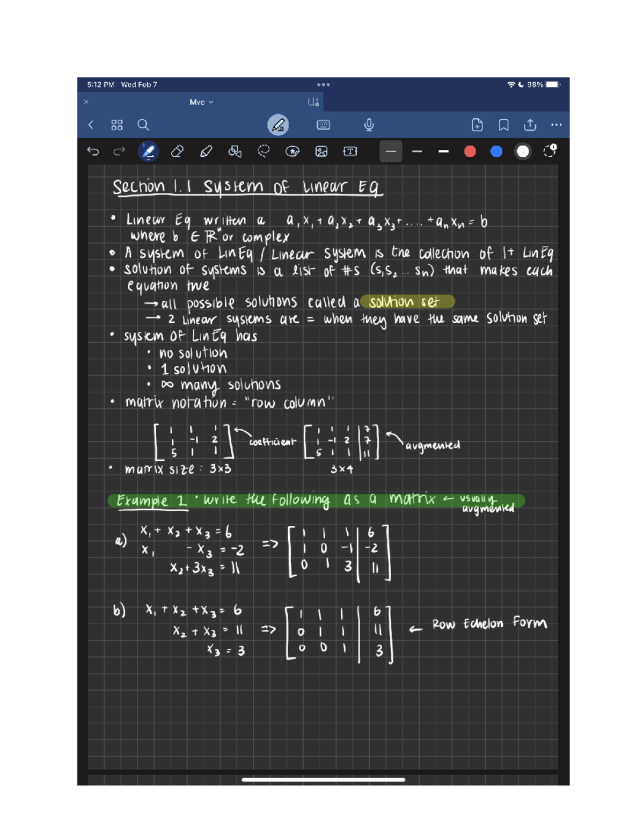
Task: Select the Eraser tool
Action: coord(179,151)
